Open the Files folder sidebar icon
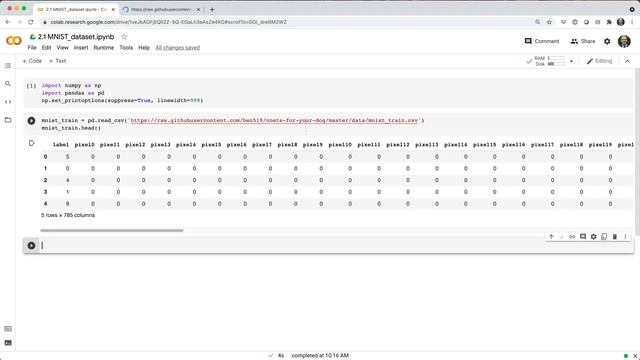The width and height of the screenshot is (640, 360). pos(8,120)
